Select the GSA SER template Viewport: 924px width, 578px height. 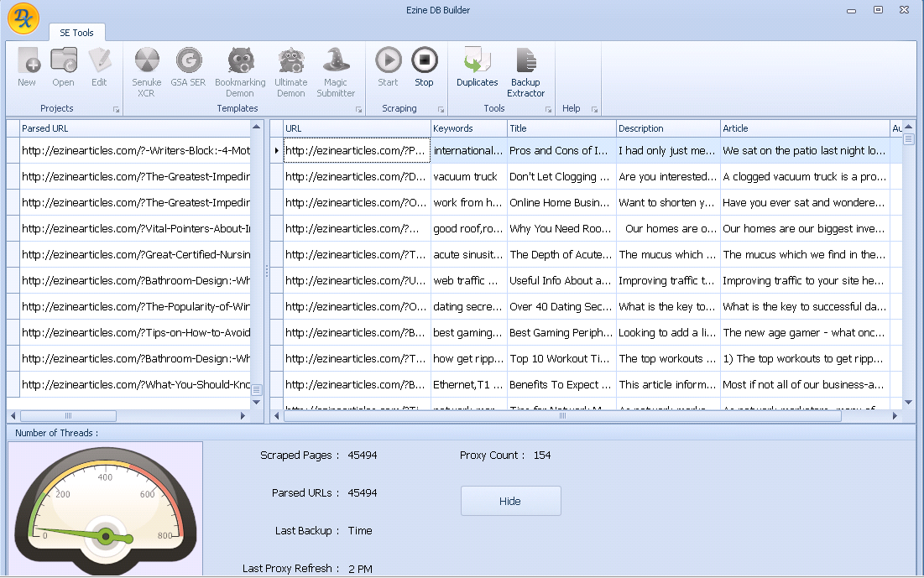[x=189, y=67]
